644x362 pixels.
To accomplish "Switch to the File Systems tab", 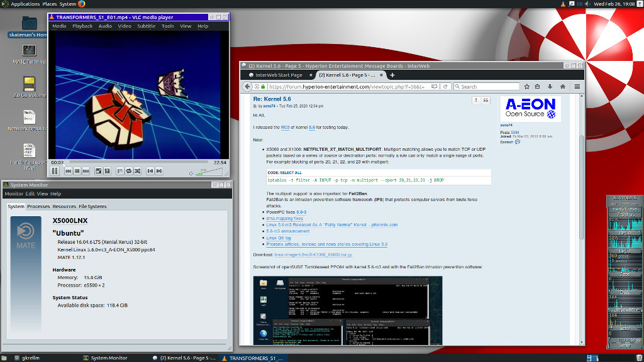I will [x=92, y=206].
